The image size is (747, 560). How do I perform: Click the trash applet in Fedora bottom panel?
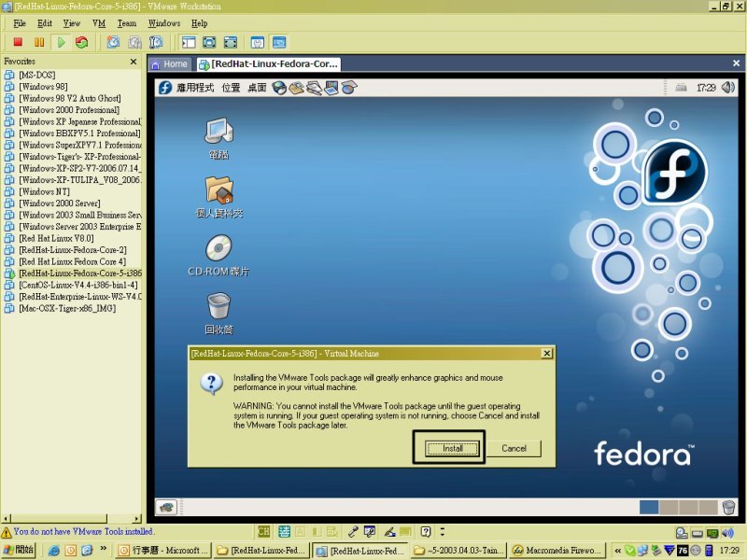(728, 507)
